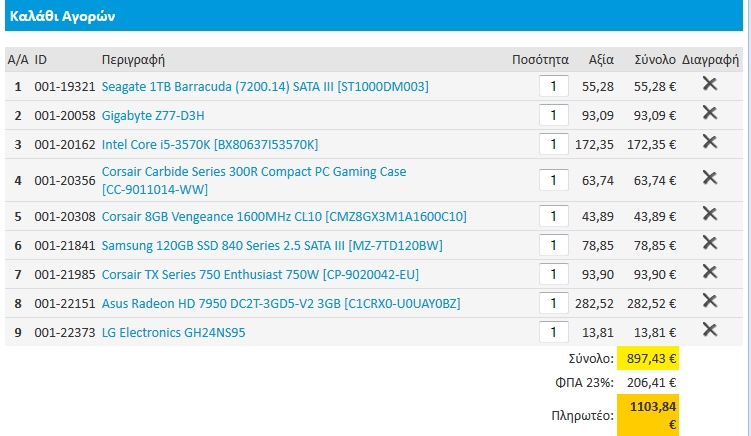Select the ID 001-22151 cell

[x=65, y=304]
